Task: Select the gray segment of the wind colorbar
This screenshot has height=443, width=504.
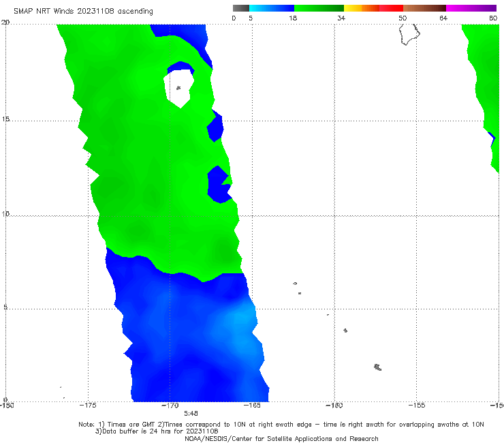Action: [241, 8]
